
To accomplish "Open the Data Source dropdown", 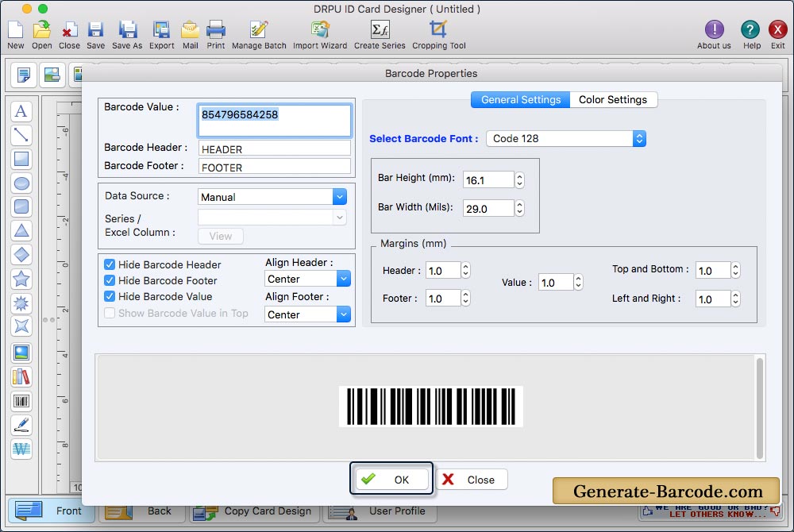I will (x=272, y=196).
